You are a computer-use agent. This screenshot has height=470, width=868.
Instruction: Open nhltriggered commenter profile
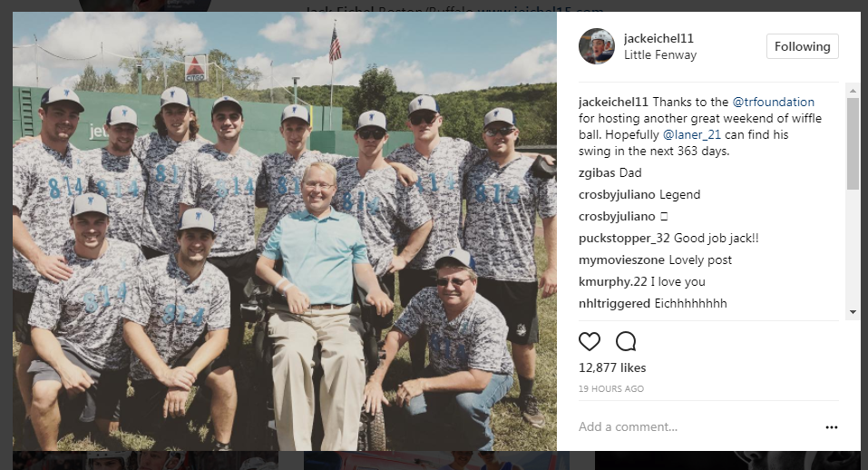(x=614, y=303)
